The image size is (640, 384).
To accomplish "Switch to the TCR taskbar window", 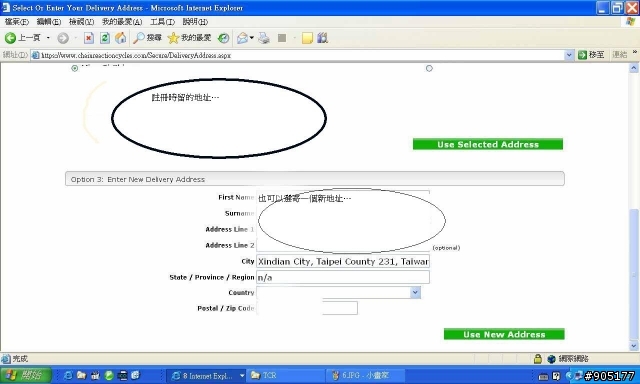I will pyautogui.click(x=286, y=375).
